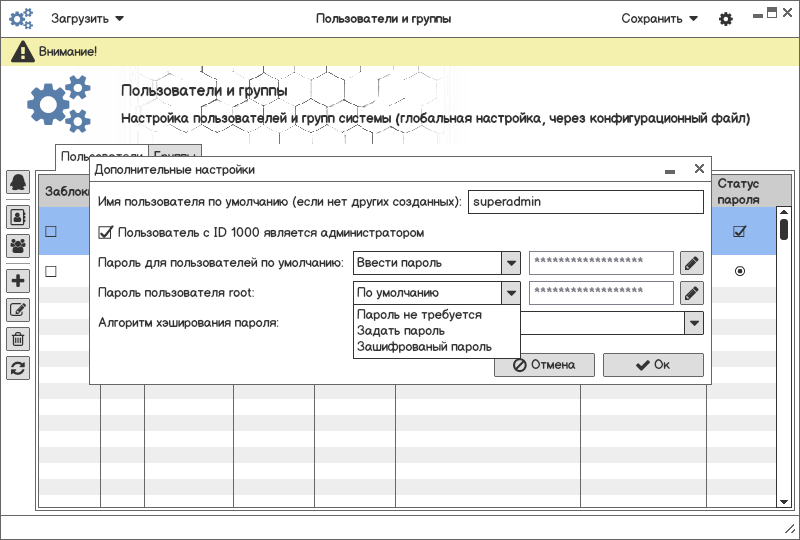
Task: Click the trash icon to delete
Action: [18, 339]
